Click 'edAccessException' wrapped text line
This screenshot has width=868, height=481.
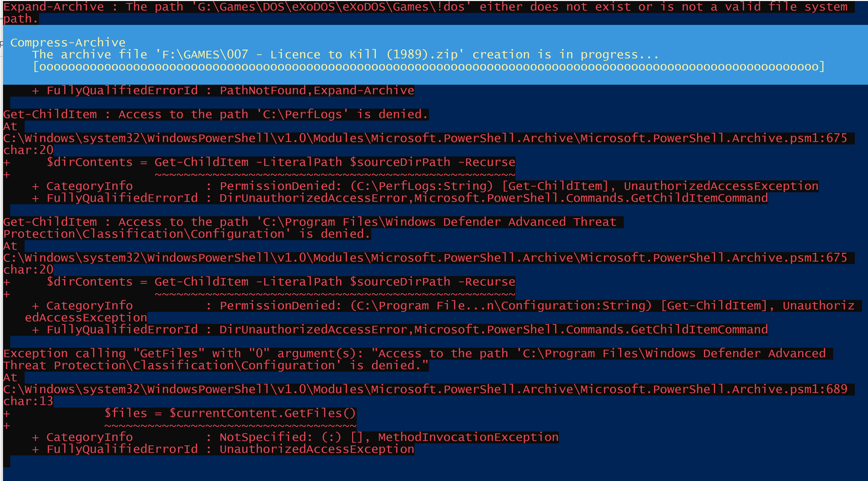tap(86, 318)
